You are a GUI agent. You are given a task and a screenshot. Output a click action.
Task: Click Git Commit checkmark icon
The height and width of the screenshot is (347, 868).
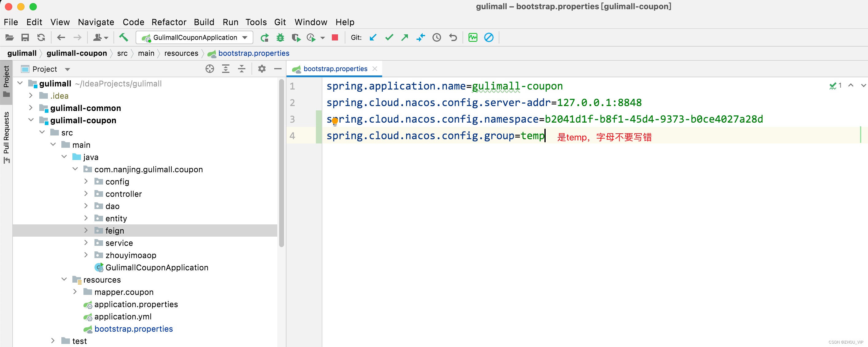(389, 37)
